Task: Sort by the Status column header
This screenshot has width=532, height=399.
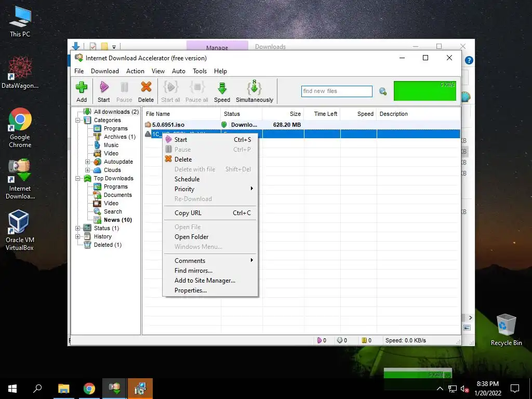Action: (241, 114)
